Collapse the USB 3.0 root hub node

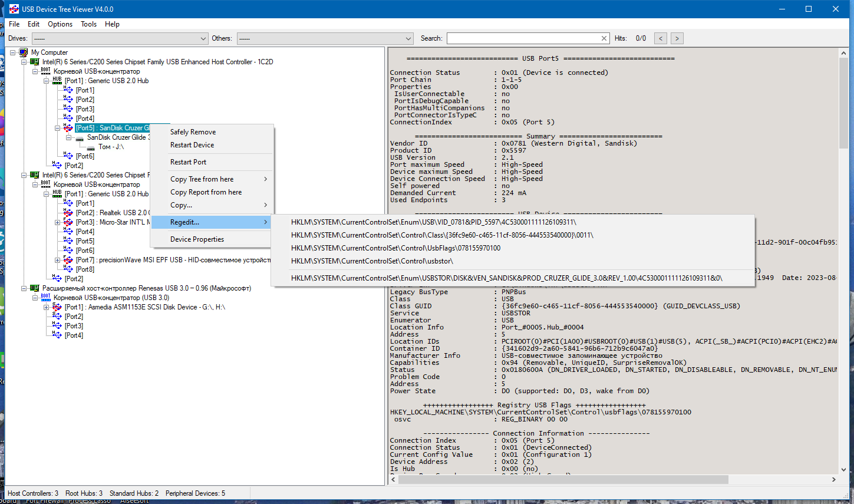35,298
